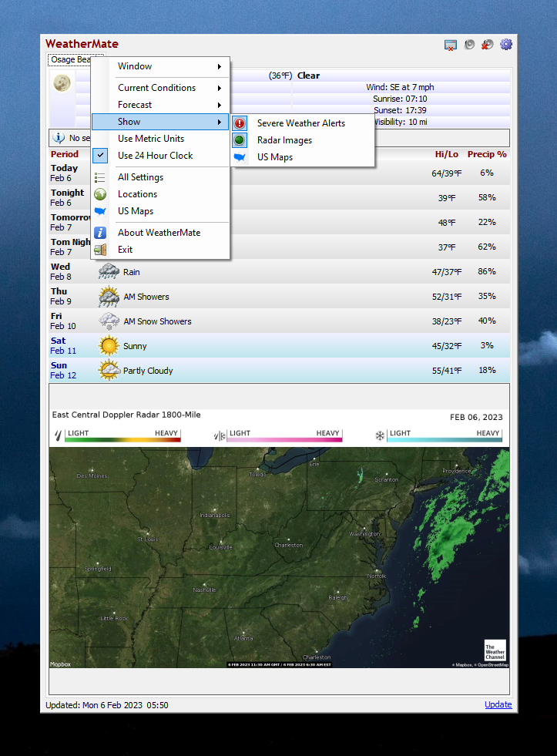Click the snow intensity cyan legend bar

[x=445, y=440]
